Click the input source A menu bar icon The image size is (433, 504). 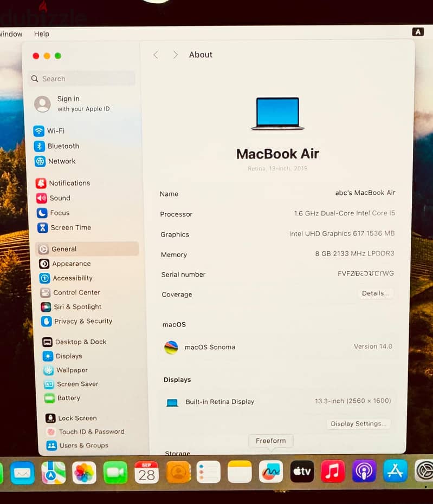(x=418, y=32)
